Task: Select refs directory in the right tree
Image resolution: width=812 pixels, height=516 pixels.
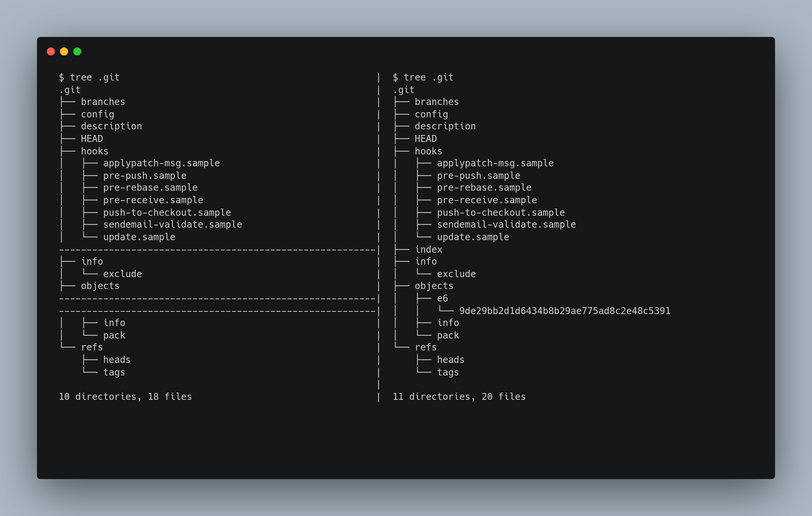Action: 425,347
